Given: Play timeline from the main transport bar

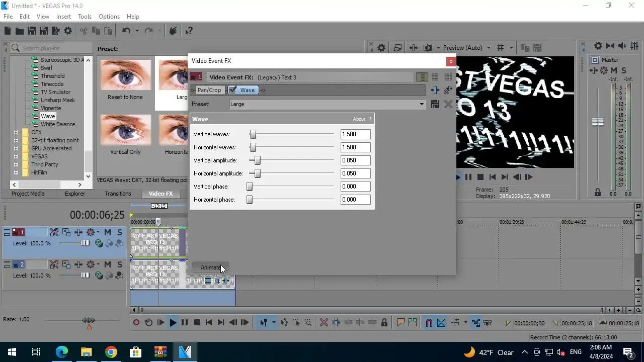Looking at the screenshot, I should tap(173, 323).
